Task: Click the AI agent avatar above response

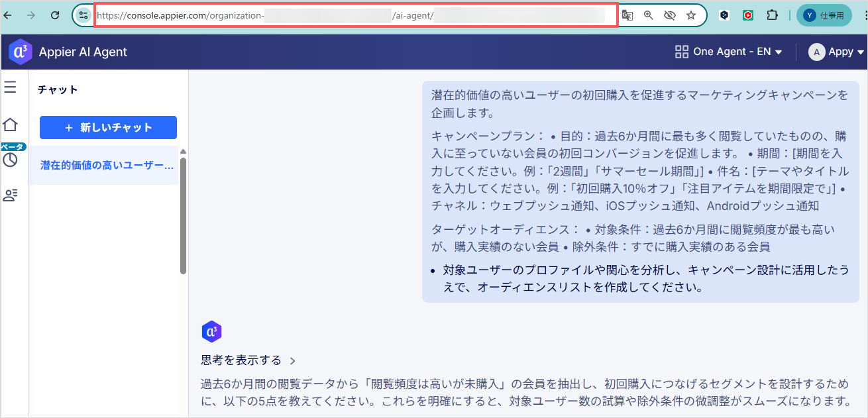Action: pos(211,332)
